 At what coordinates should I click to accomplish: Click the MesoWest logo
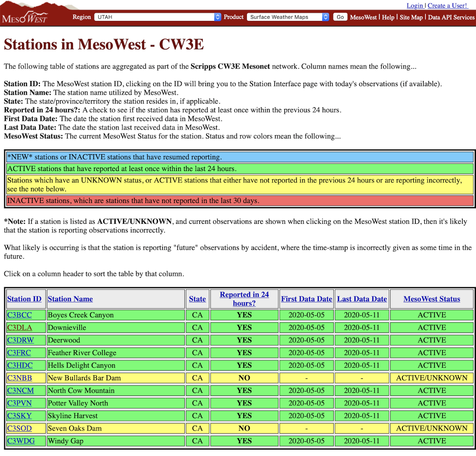24,17
